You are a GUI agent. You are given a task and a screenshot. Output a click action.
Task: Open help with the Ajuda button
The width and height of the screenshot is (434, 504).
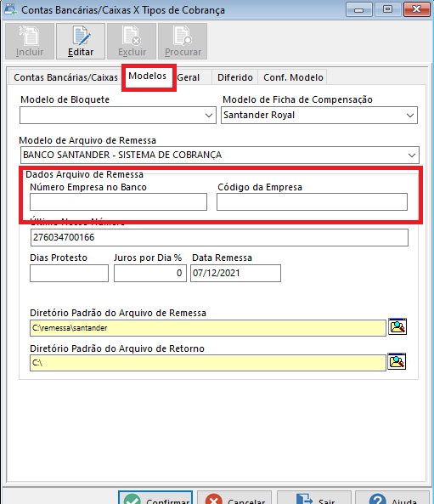(392, 498)
